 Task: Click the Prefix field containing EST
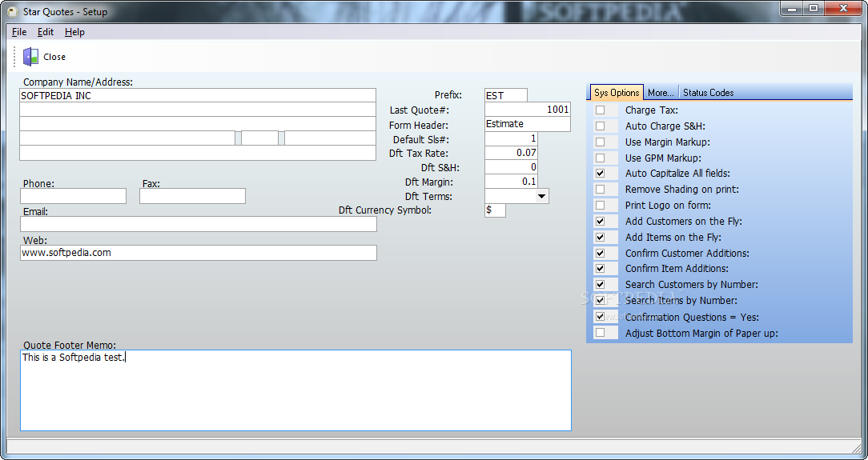(506, 95)
